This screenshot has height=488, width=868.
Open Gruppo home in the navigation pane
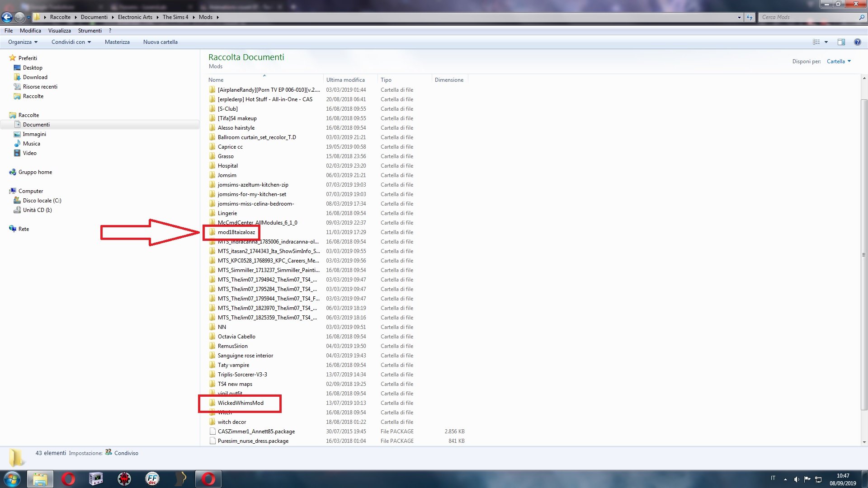pyautogui.click(x=35, y=172)
